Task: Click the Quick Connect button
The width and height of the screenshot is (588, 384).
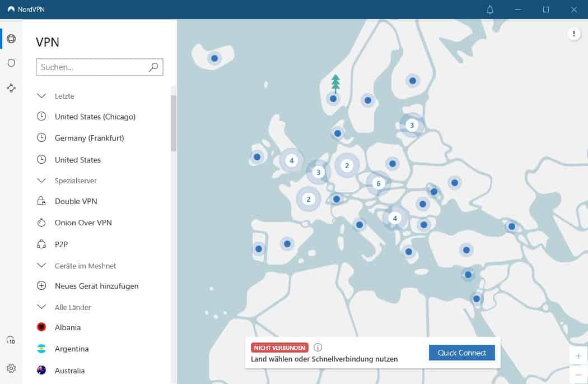Action: click(461, 353)
